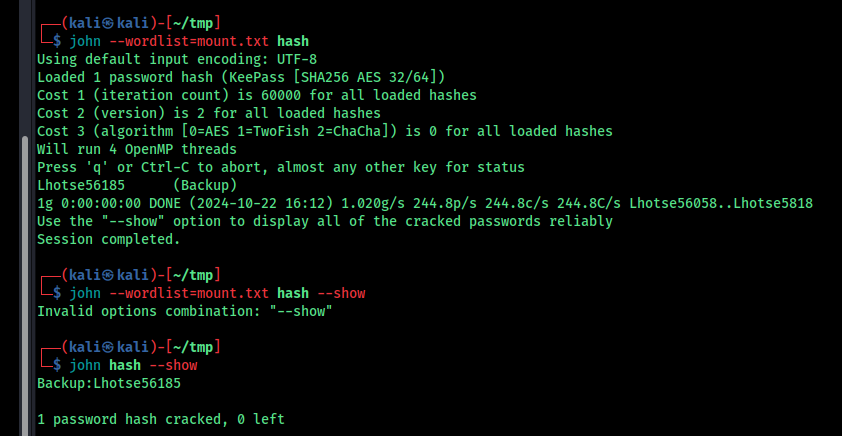Click the dollar sign before 'john hash --show'

pos(57,366)
